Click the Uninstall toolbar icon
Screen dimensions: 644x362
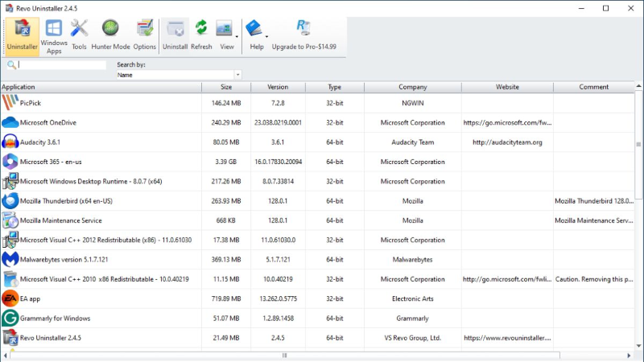pyautogui.click(x=175, y=36)
